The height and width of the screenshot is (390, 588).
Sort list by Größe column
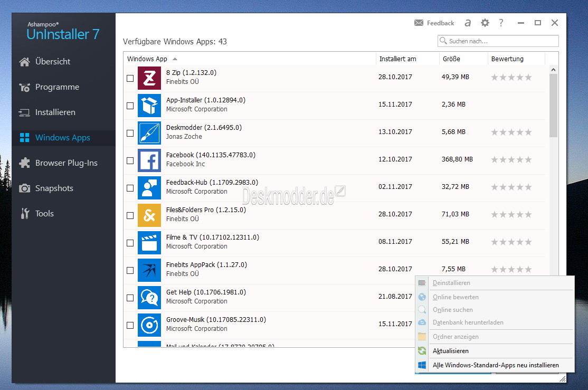click(x=463, y=59)
